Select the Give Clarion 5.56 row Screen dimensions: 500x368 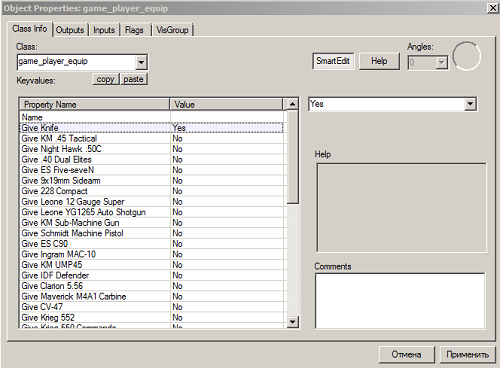coord(152,286)
